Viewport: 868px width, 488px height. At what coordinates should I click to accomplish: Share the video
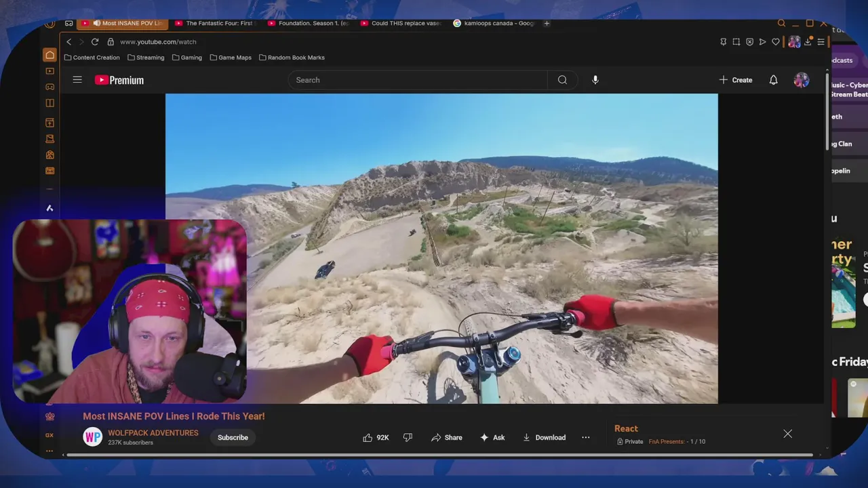446,438
